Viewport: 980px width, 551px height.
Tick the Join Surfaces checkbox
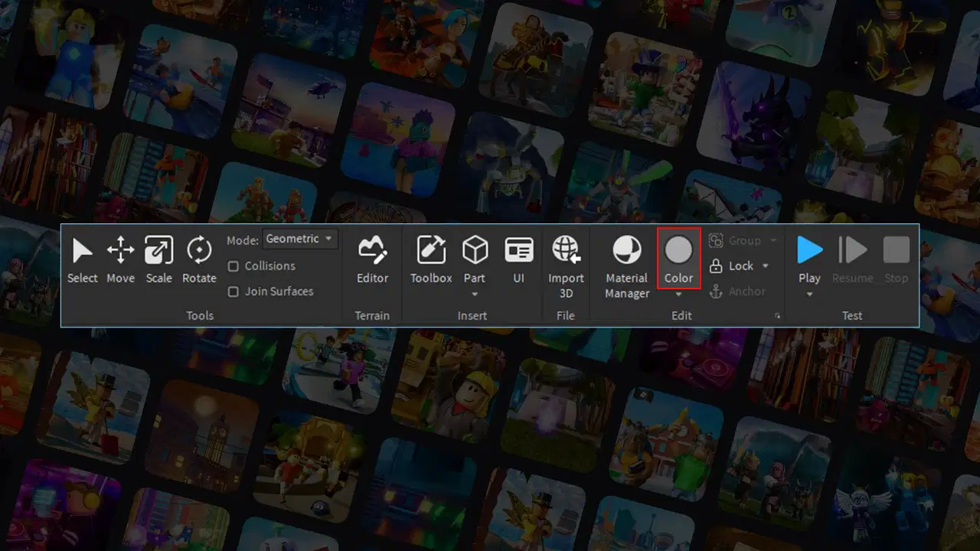point(234,292)
